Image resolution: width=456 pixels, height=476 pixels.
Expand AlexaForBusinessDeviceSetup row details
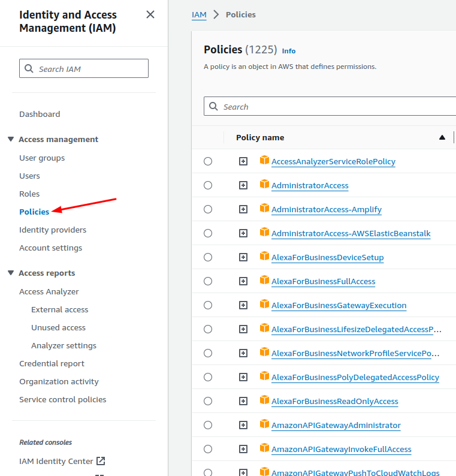click(243, 257)
